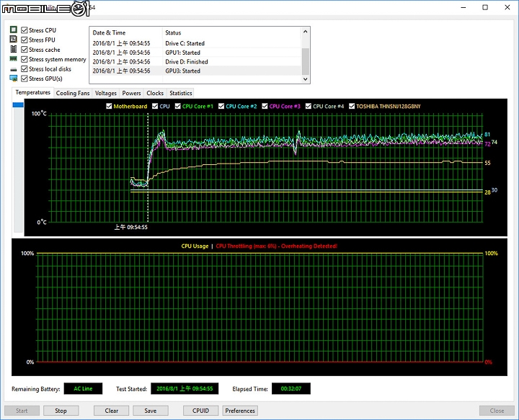Uncheck CPU Core #3 in graph legend
This screenshot has height=420, width=519.
pyautogui.click(x=265, y=106)
